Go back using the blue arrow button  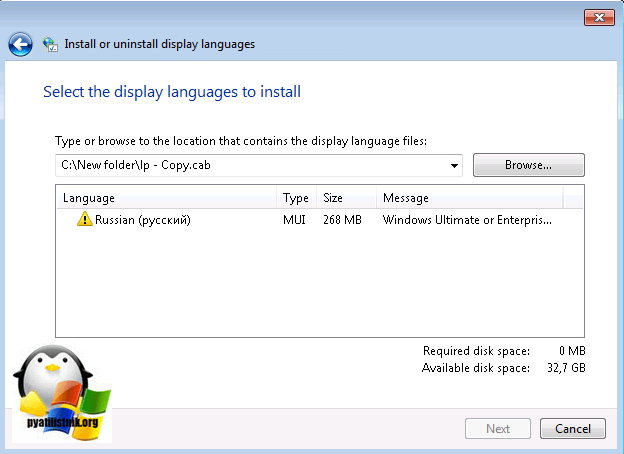tap(20, 44)
